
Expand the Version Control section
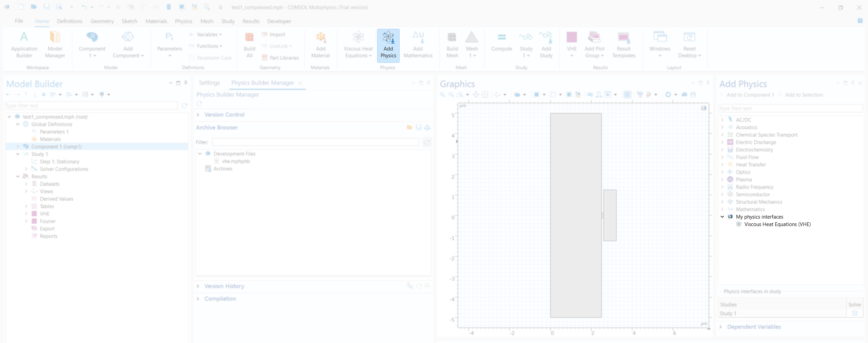pyautogui.click(x=198, y=115)
